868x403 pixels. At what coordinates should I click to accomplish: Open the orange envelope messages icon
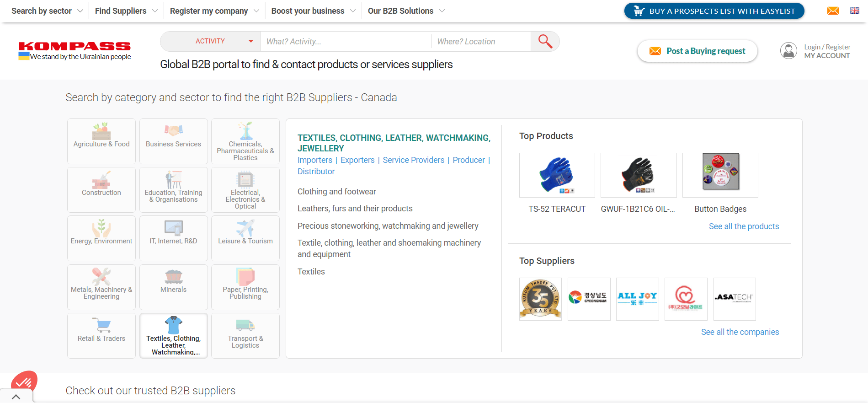click(x=833, y=11)
